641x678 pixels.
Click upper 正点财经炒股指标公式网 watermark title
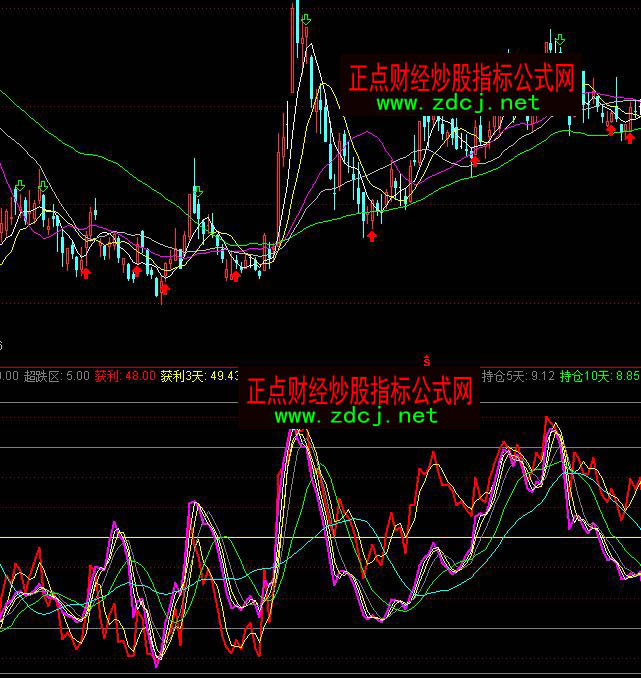point(463,78)
